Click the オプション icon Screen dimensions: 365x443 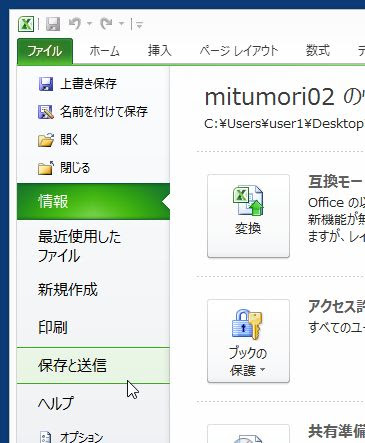(46, 437)
